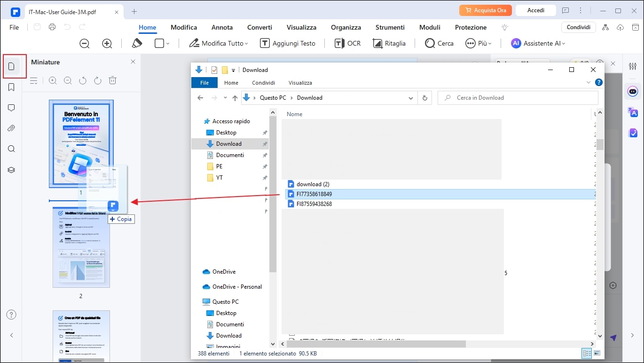Click the undo arrow icon
The height and width of the screenshot is (363, 644).
(x=67, y=27)
